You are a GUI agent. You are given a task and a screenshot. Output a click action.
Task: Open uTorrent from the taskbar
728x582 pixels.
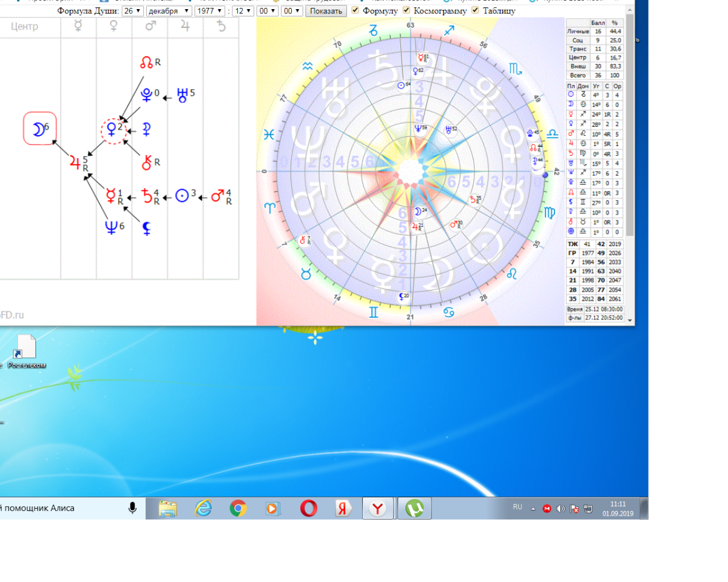(414, 508)
